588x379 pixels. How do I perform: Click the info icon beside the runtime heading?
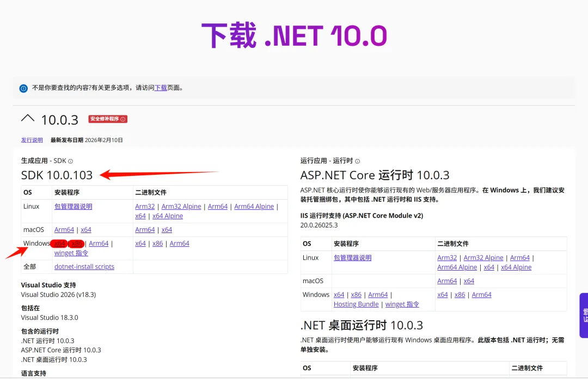357,161
